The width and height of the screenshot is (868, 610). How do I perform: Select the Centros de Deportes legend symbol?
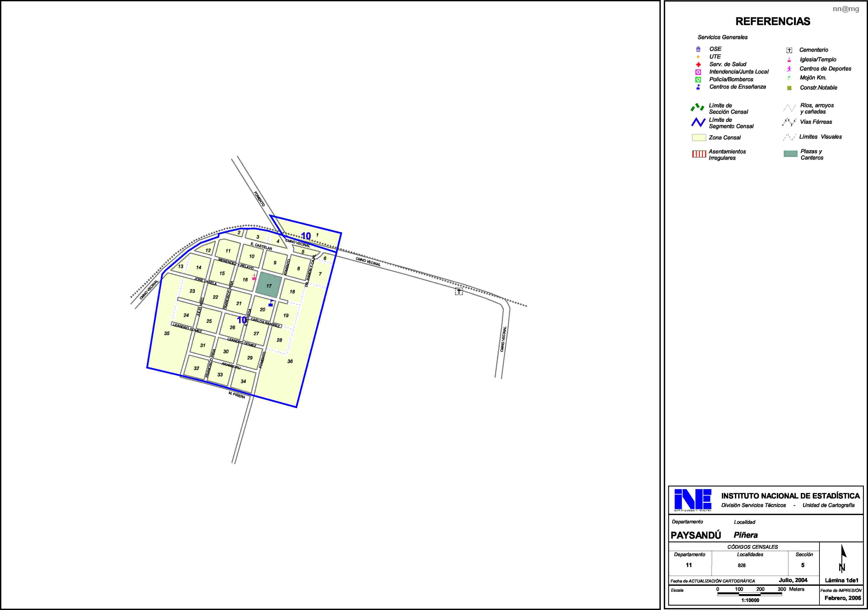pos(789,69)
